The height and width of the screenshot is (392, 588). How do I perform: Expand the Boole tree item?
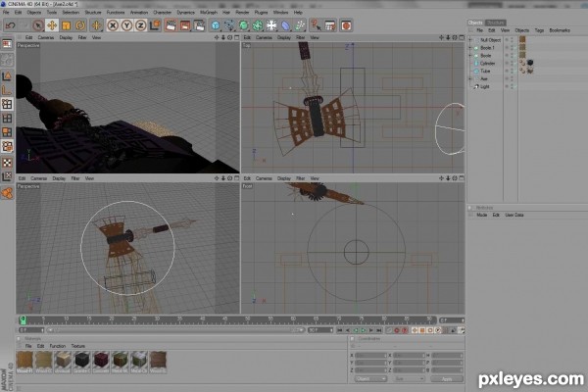pos(470,56)
